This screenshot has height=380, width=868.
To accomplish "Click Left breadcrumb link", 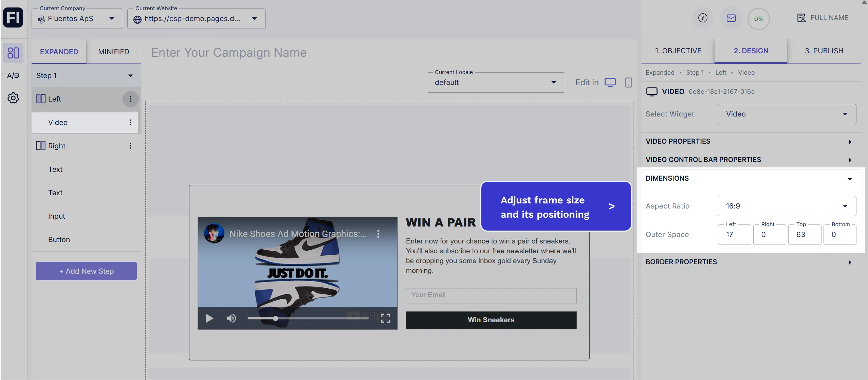I will click(x=721, y=73).
